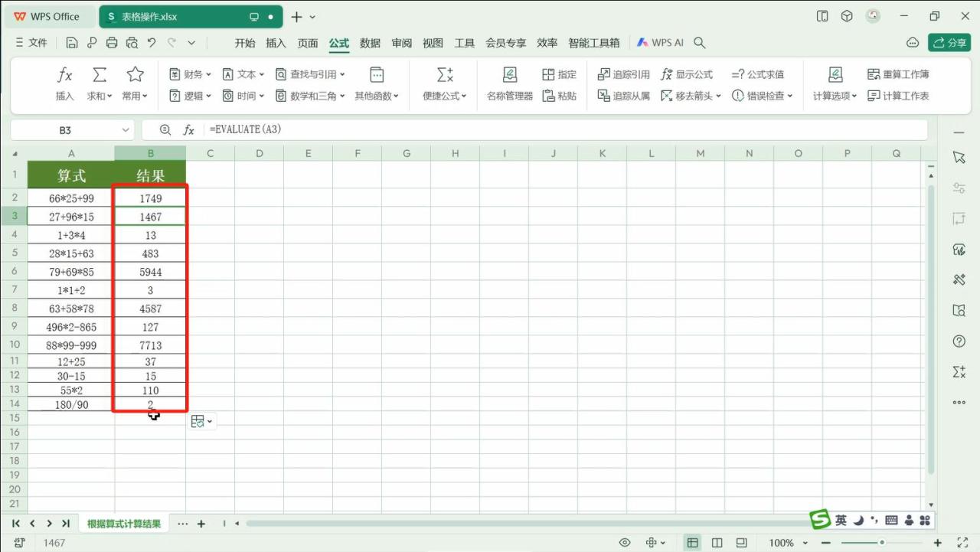Image resolution: width=980 pixels, height=552 pixels.
Task: Expand the Text functions dropdown
Action: click(x=243, y=74)
